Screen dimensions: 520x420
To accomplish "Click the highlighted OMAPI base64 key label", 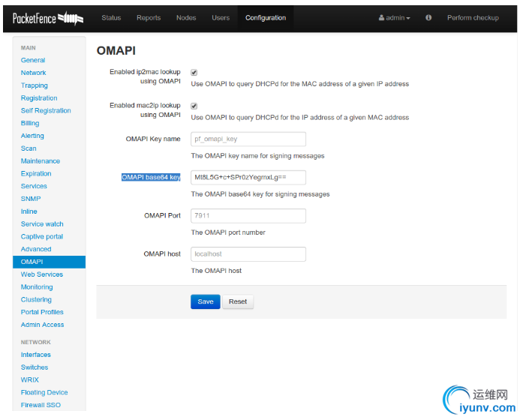I will tap(151, 177).
